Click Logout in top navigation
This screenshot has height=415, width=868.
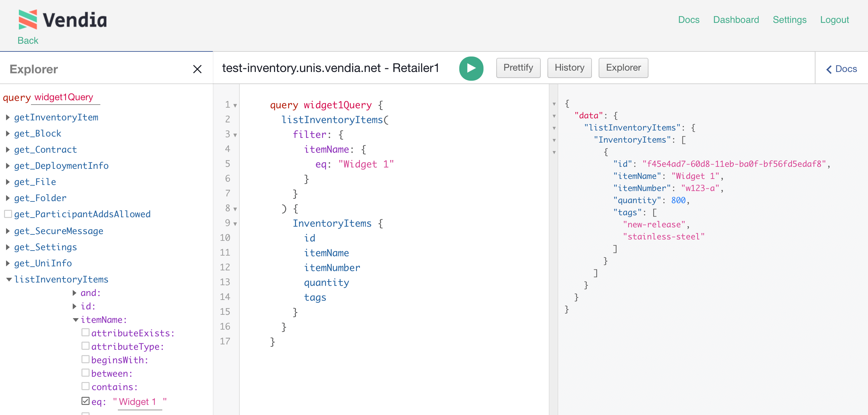coord(834,20)
